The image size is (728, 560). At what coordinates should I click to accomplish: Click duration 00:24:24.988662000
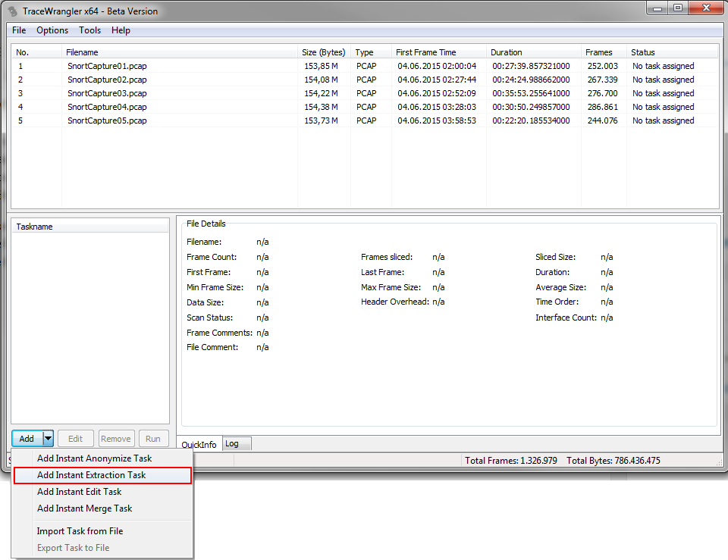(531, 80)
